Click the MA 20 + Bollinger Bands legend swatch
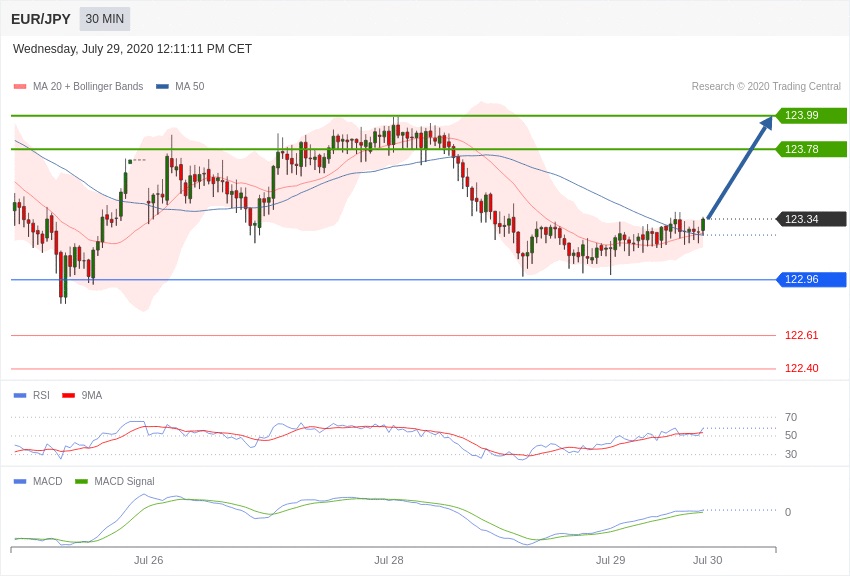 [20, 87]
